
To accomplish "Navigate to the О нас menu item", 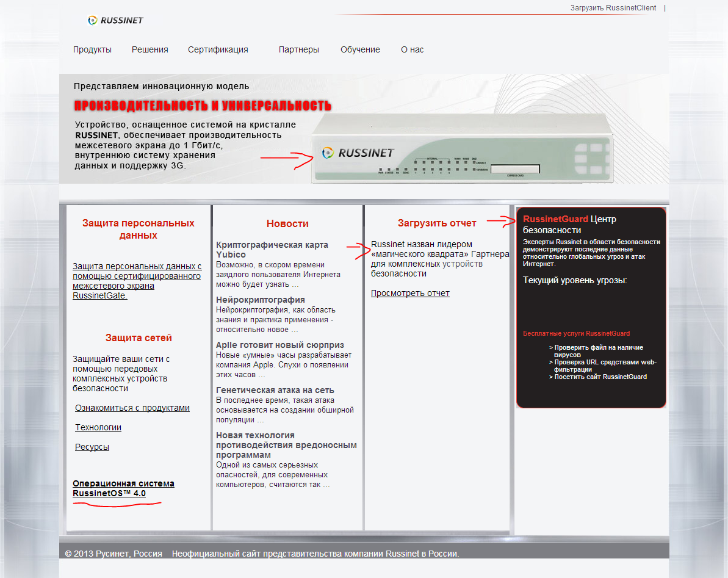I will (x=413, y=49).
